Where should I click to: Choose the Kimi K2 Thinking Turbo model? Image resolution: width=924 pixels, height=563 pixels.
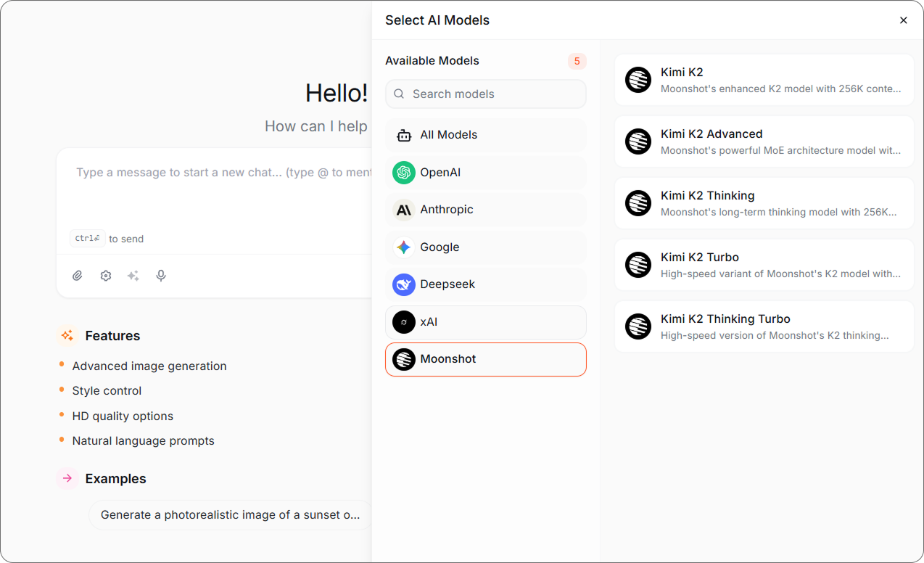coord(764,326)
